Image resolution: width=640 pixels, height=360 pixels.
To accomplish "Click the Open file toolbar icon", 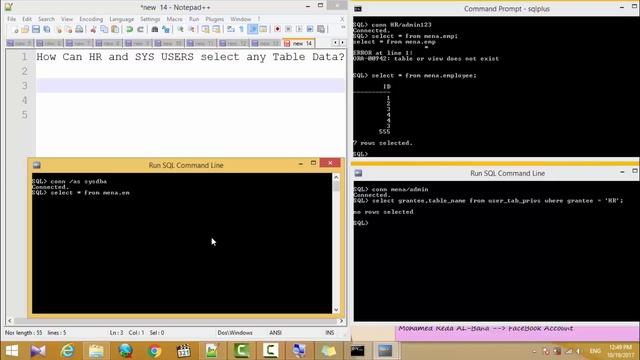I will click(25, 29).
